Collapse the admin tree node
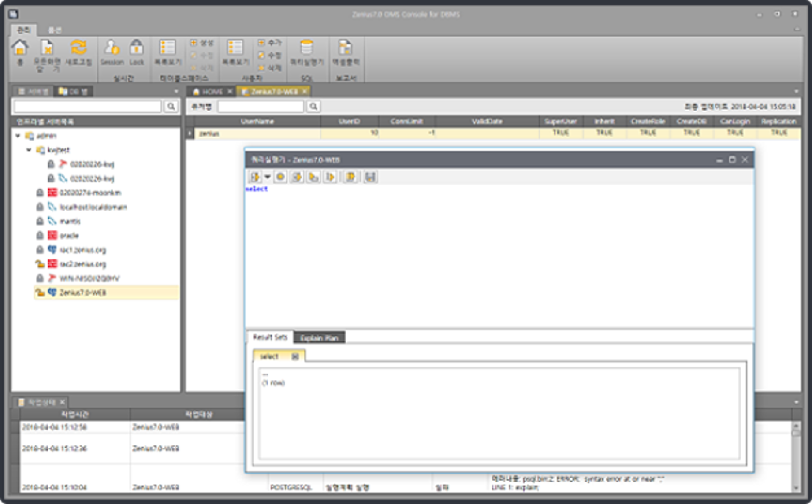Image resolution: width=812 pixels, height=504 pixels. click(x=18, y=136)
